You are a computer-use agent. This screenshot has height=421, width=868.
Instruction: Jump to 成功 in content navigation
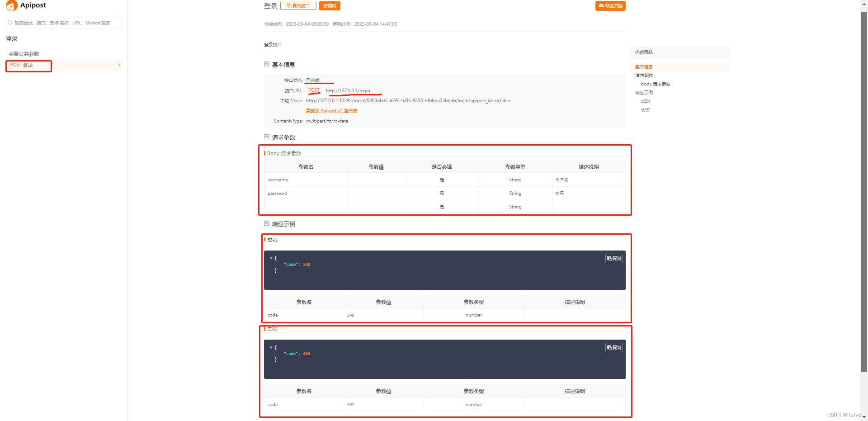tap(645, 101)
